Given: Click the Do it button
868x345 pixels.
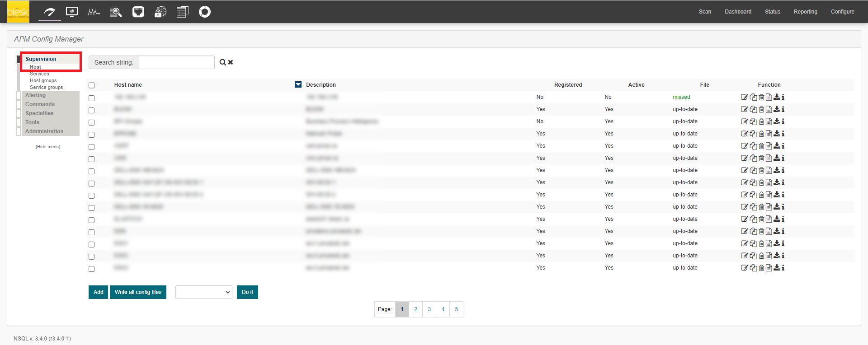Looking at the screenshot, I should click(247, 292).
